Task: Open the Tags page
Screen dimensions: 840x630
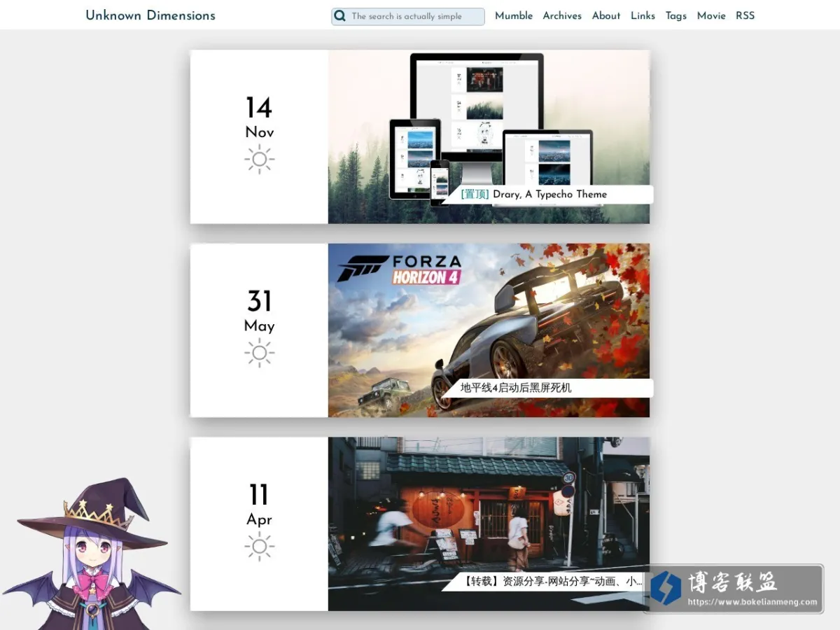Action: pyautogui.click(x=676, y=15)
